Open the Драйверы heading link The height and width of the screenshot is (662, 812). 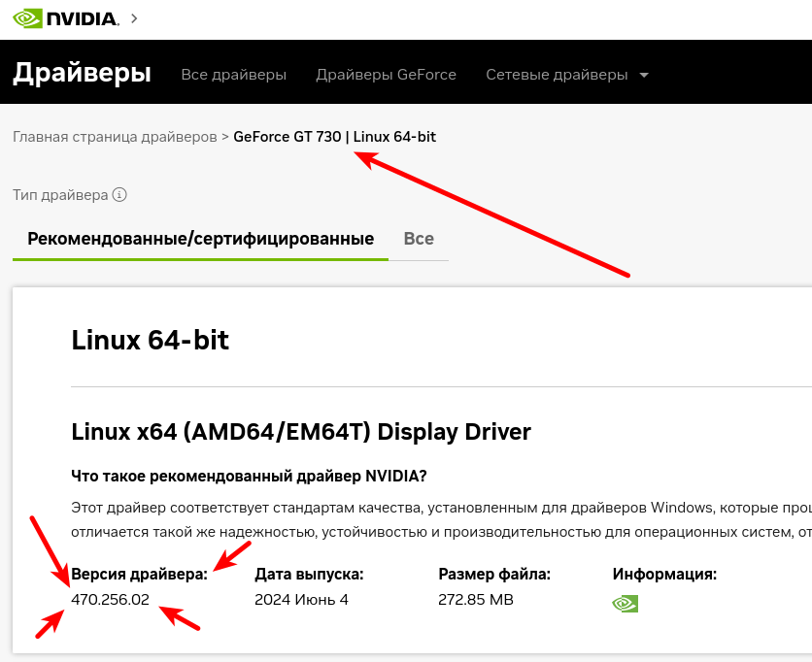[x=82, y=73]
